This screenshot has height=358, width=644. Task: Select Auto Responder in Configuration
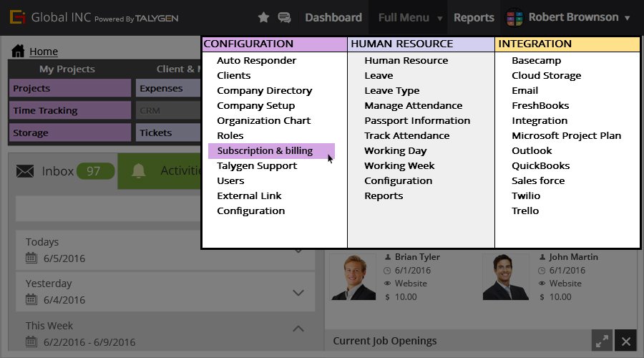pyautogui.click(x=256, y=60)
